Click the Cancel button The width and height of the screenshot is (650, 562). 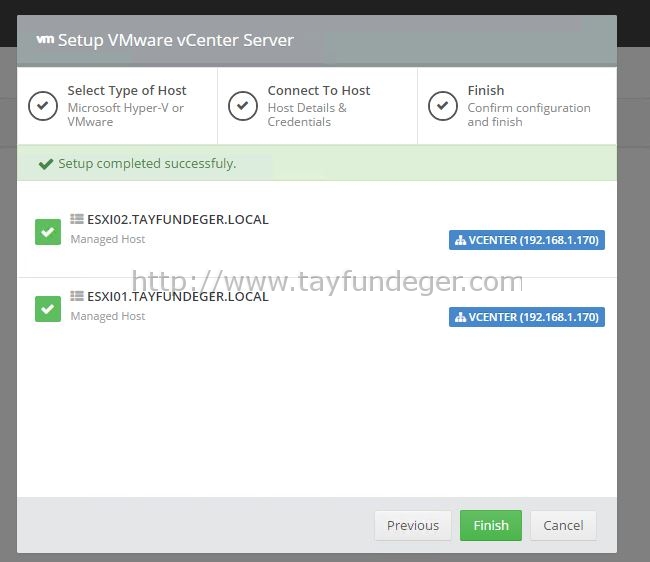pos(563,525)
